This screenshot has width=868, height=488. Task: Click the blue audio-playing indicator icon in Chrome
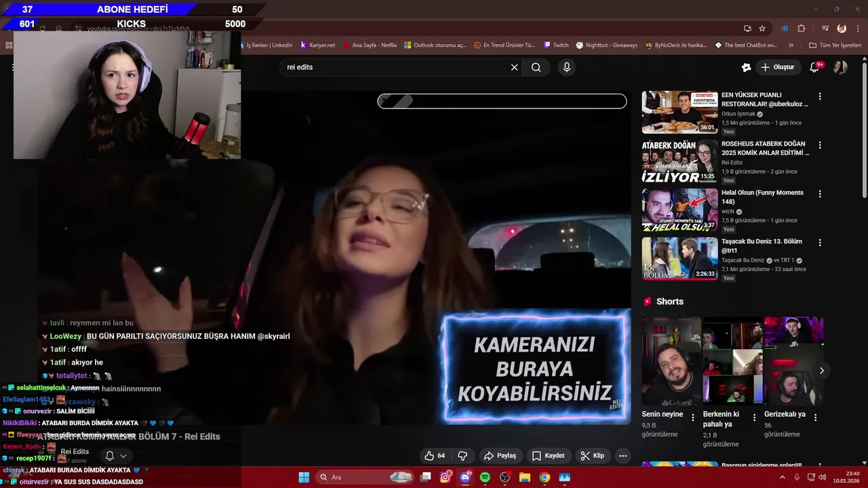tap(785, 28)
